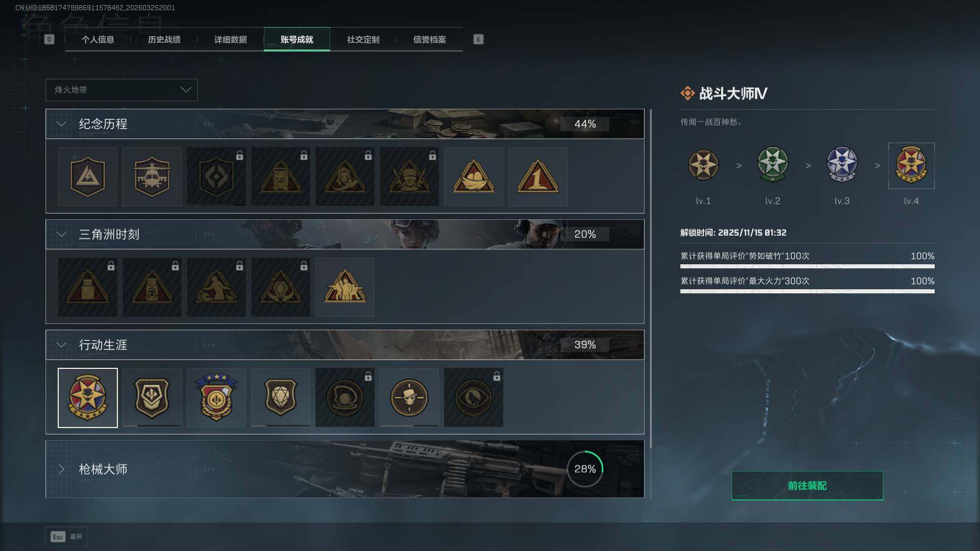980x551 pixels.
Task: Click the 前往装配 button
Action: [807, 486]
